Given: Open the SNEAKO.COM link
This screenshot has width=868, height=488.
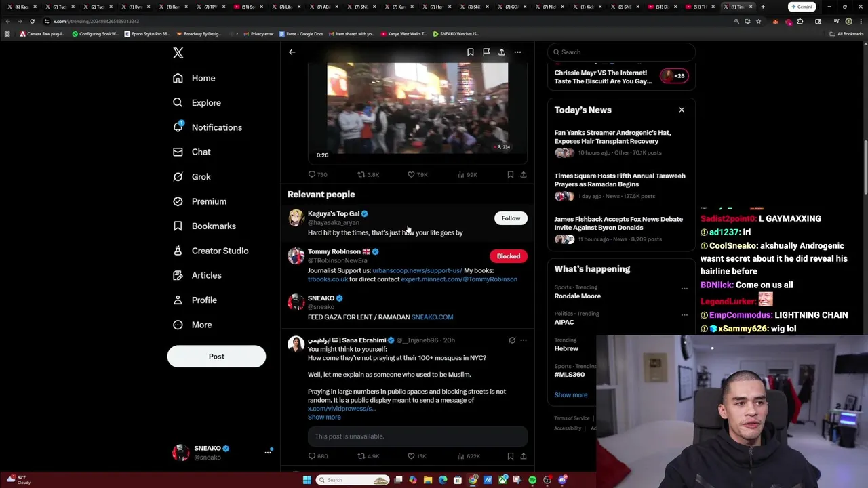Looking at the screenshot, I should pos(432,317).
